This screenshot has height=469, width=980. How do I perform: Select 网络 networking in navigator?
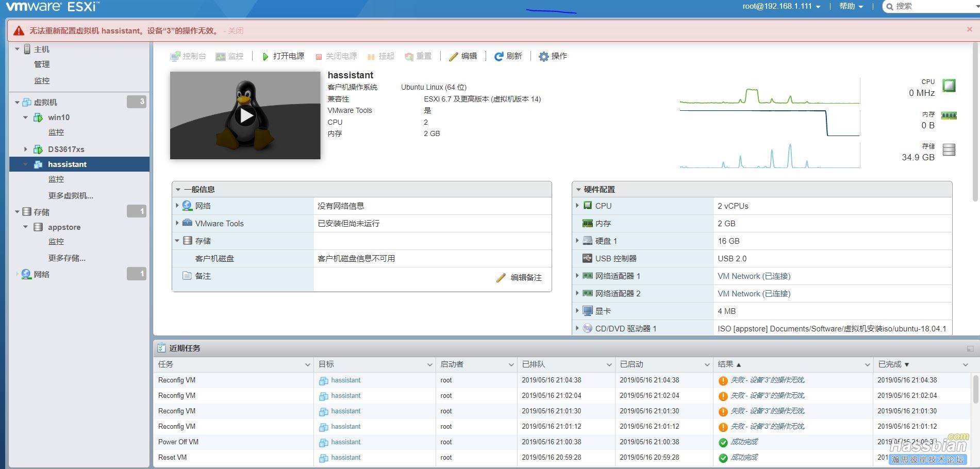pos(41,274)
